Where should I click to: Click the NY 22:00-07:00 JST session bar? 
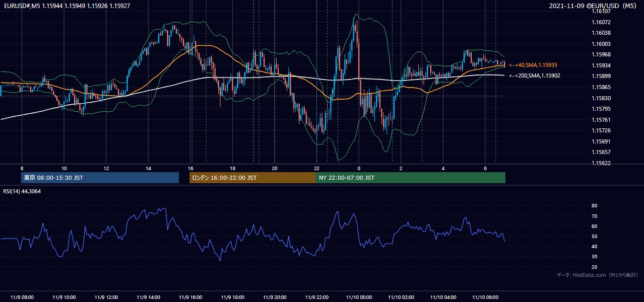(411, 178)
